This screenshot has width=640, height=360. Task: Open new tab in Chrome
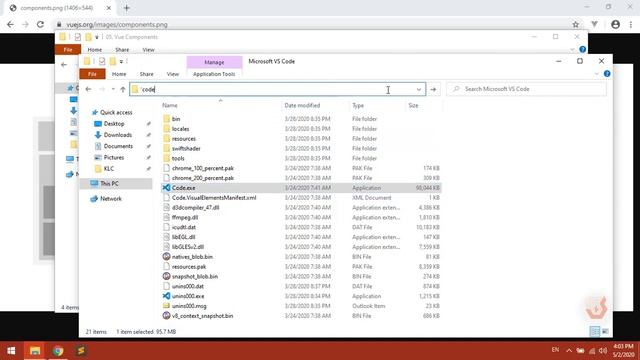pyautogui.click(x=127, y=8)
